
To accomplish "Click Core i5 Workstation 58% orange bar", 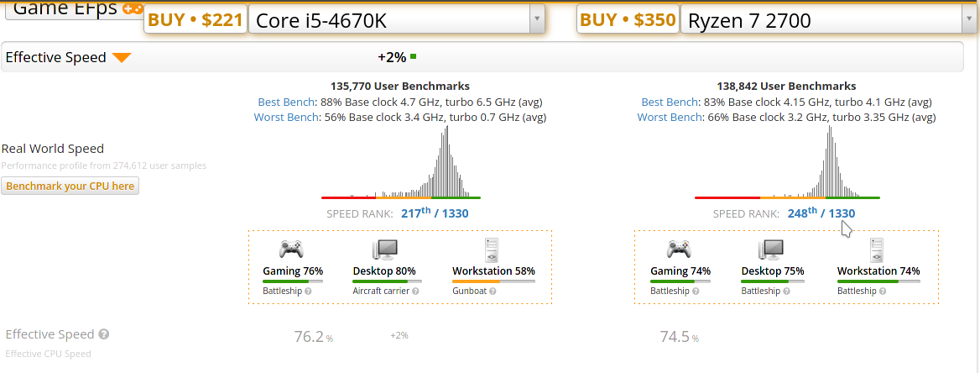I will [493, 281].
